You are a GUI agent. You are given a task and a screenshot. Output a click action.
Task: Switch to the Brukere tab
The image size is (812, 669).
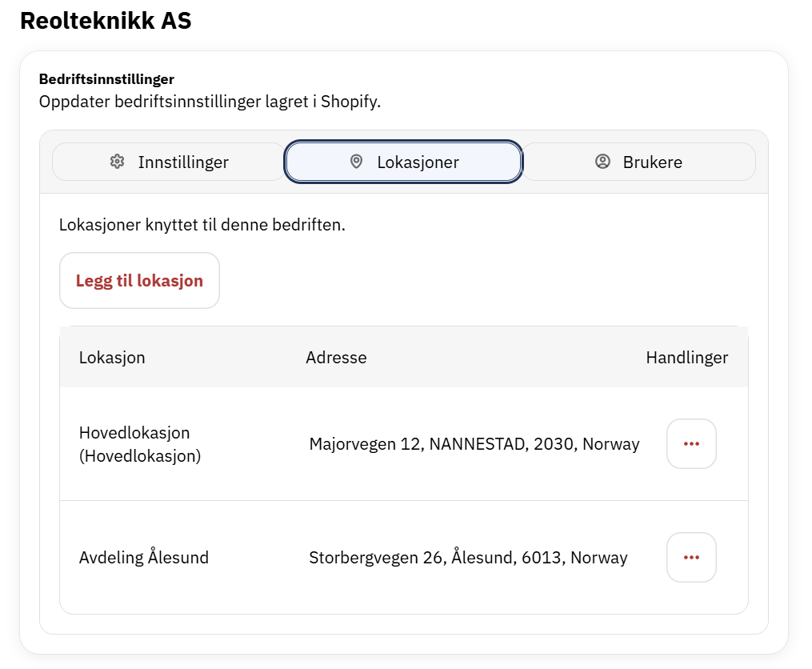[638, 162]
